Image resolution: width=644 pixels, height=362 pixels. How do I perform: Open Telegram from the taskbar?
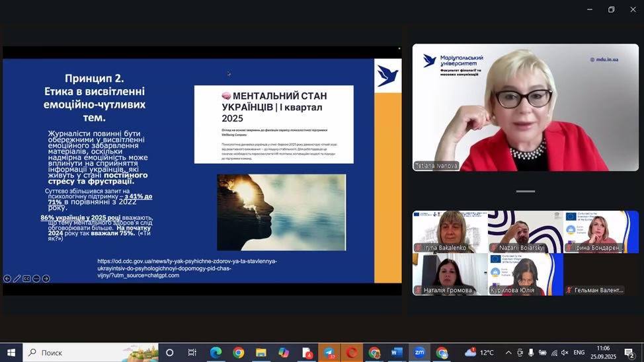click(x=329, y=353)
